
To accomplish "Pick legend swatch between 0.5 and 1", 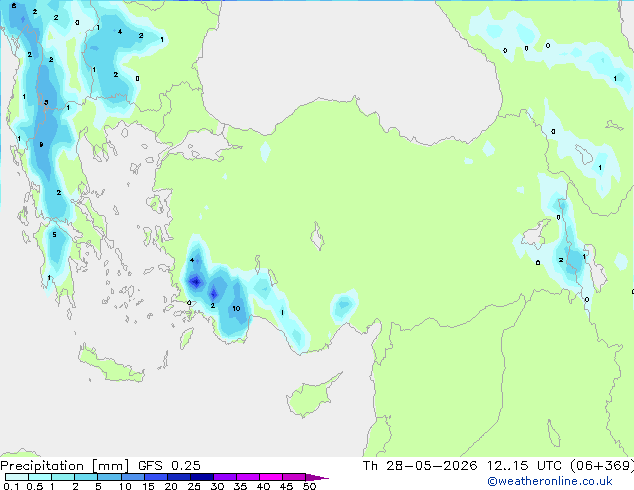I will [x=40, y=477].
